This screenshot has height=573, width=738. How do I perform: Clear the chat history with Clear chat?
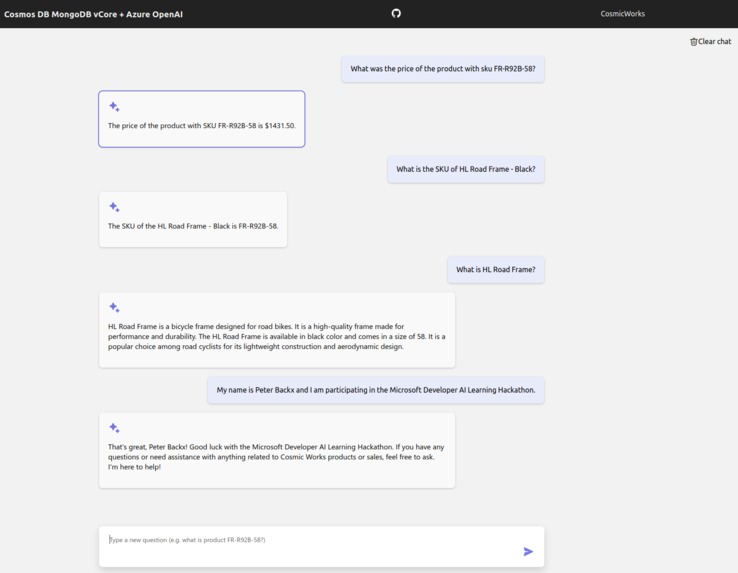click(x=711, y=41)
